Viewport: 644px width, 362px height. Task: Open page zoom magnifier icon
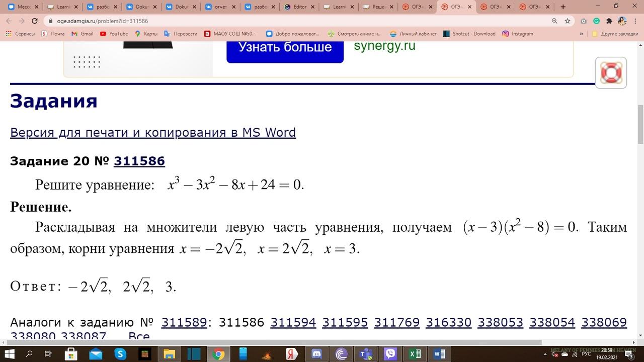click(554, 21)
